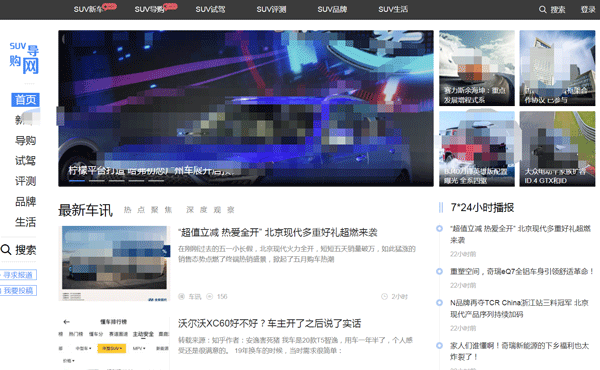The width and height of the screenshot is (600, 370).
Task: Click the sidebar 搜索 magnifier icon
Action: coord(6,250)
